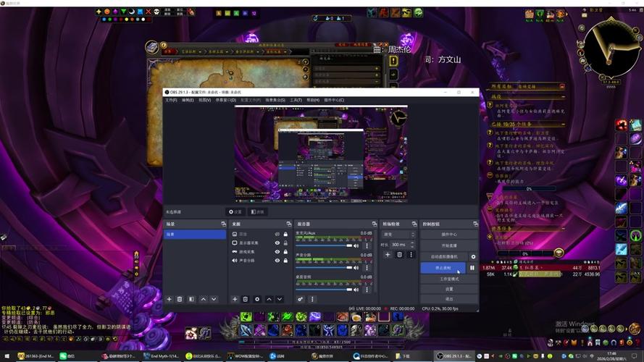This screenshot has height=362, width=644.
Task: Add a new scene with the plus icon in Scenes panel
Action: pyautogui.click(x=170, y=299)
